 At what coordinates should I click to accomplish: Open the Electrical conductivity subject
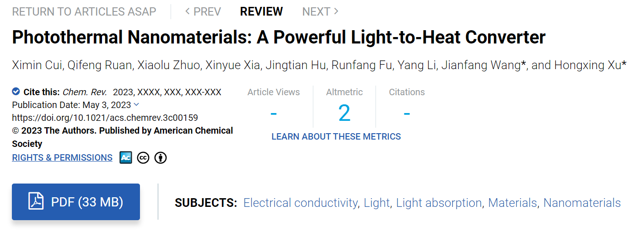point(300,203)
